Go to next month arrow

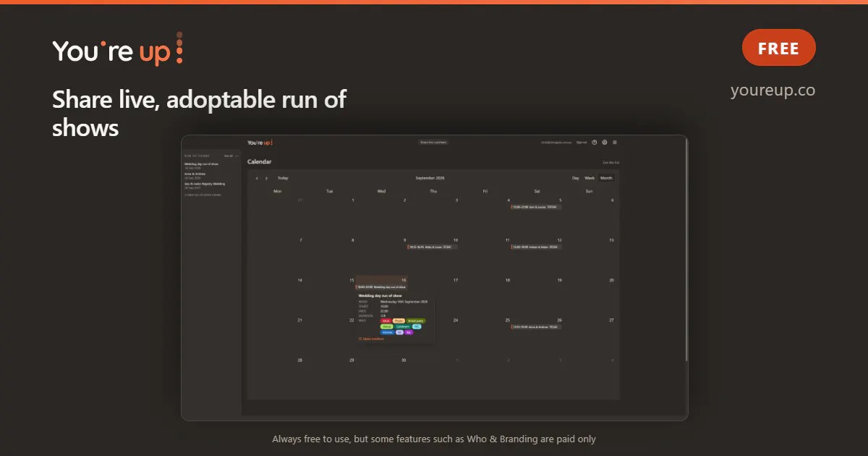click(266, 178)
